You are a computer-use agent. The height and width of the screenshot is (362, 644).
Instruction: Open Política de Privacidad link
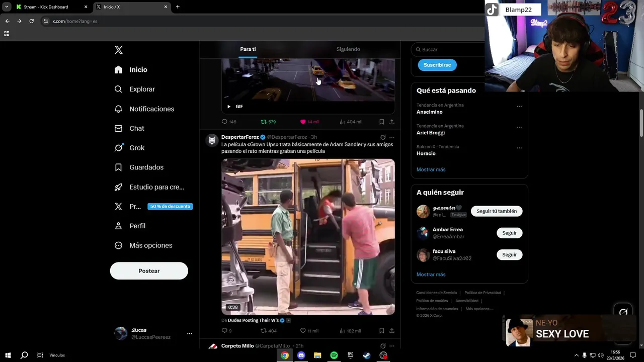pyautogui.click(x=482, y=293)
